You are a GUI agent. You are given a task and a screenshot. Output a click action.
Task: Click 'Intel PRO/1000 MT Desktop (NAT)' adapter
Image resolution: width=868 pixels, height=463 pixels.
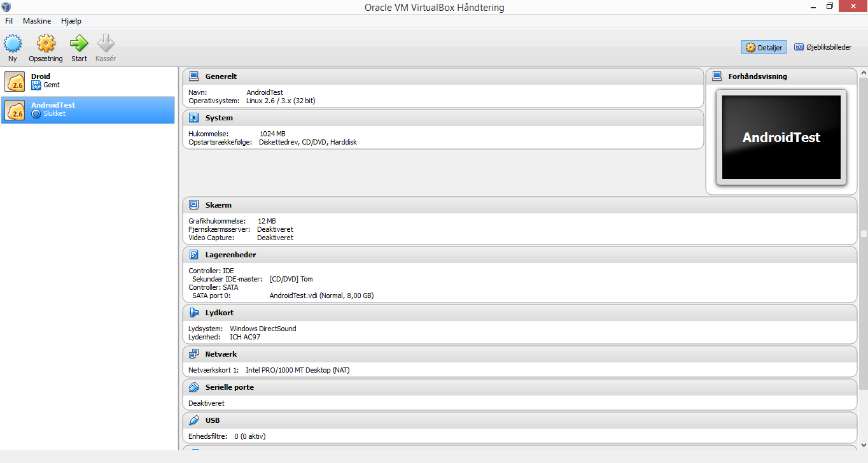(297, 370)
